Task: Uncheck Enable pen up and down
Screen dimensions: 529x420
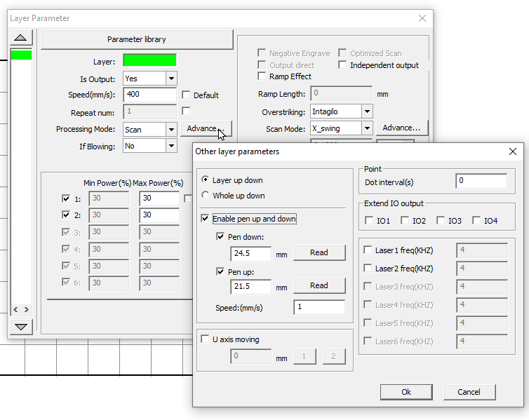Action: [x=205, y=219]
